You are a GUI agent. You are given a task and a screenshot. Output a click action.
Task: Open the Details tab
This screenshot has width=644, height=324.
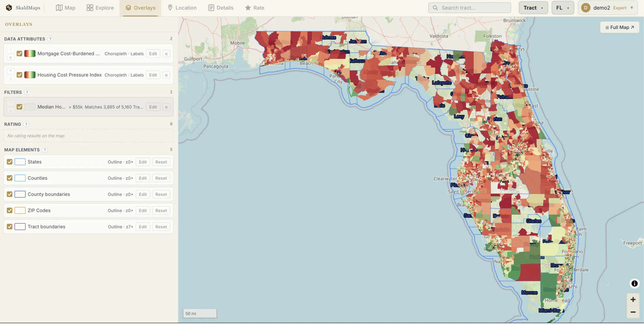(221, 8)
